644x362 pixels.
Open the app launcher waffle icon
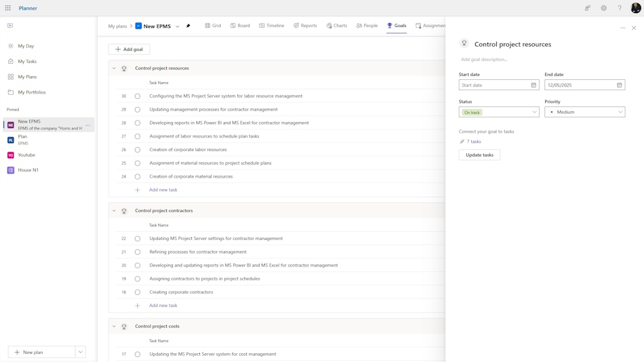tap(8, 8)
